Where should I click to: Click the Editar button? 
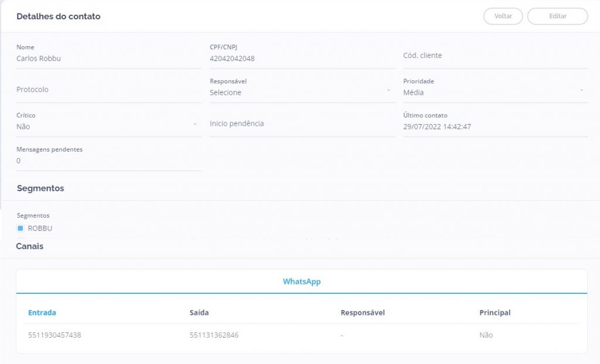click(x=557, y=16)
